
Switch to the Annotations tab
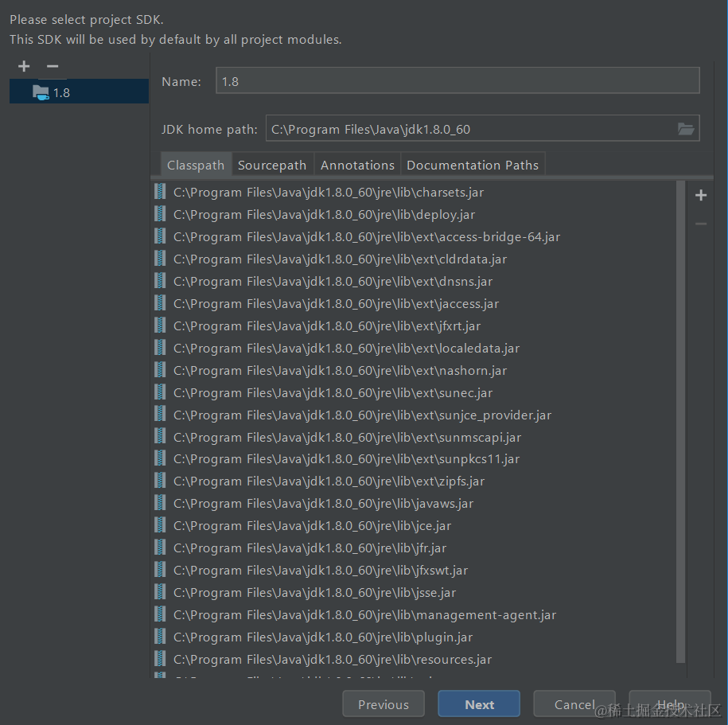pyautogui.click(x=357, y=165)
